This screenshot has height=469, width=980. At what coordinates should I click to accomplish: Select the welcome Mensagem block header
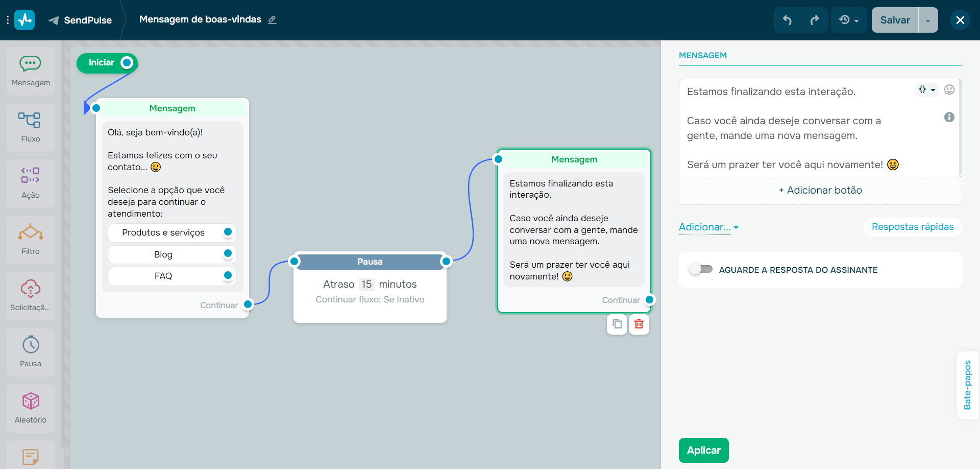tap(172, 108)
